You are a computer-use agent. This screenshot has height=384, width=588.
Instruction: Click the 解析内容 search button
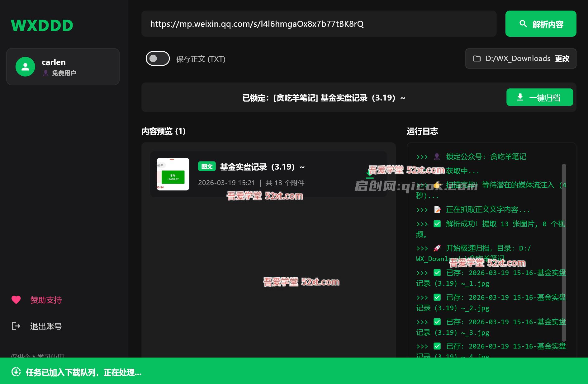coord(541,24)
